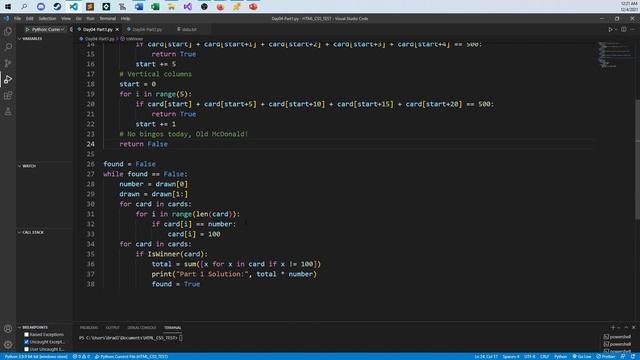Open Steam from taskbar
Image resolution: width=640 pixels, height=360 pixels.
57,7
